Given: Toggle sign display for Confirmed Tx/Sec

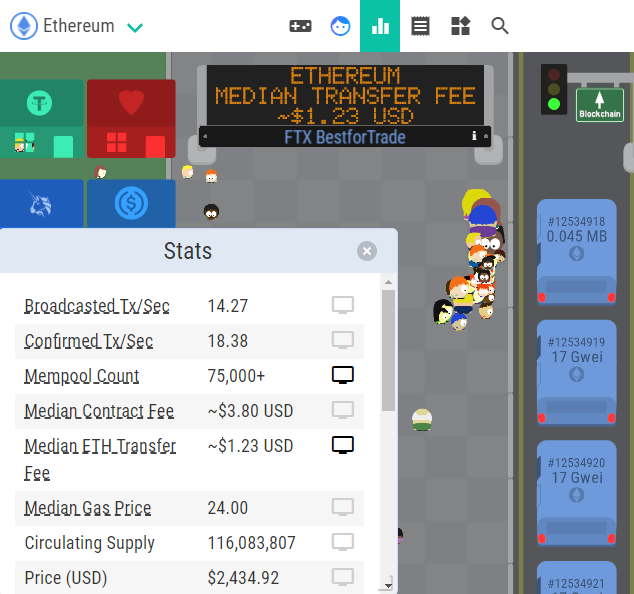Looking at the screenshot, I should [x=343, y=340].
